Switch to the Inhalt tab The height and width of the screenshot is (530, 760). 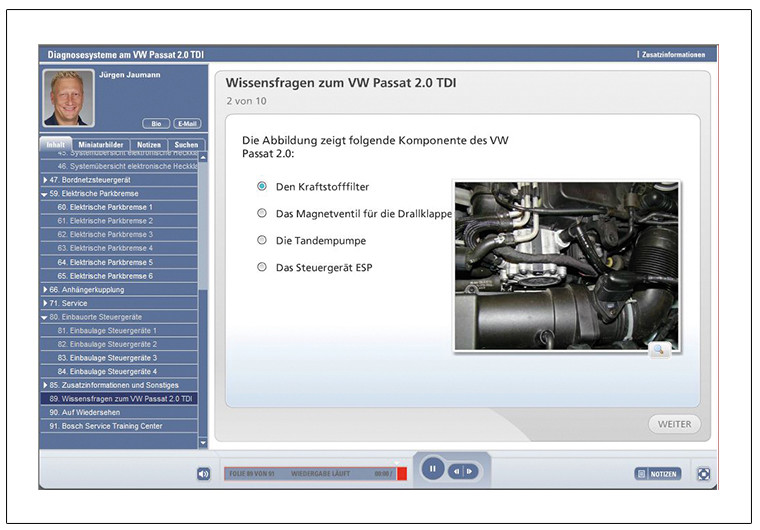tap(56, 145)
